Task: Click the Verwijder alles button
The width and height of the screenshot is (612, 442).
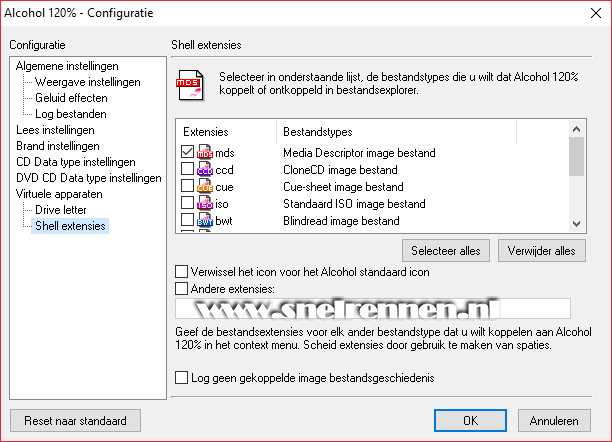Action: 542,251
